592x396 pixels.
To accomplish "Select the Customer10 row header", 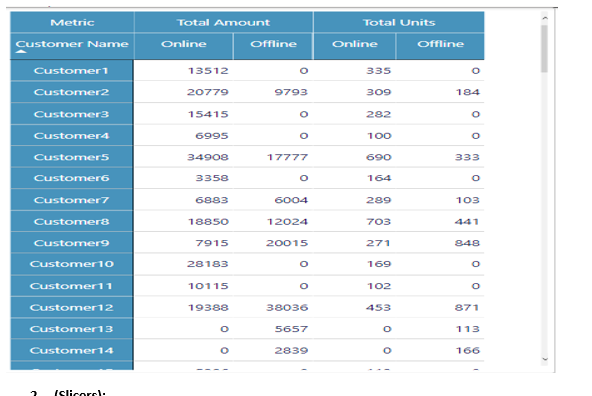I will 72,264.
